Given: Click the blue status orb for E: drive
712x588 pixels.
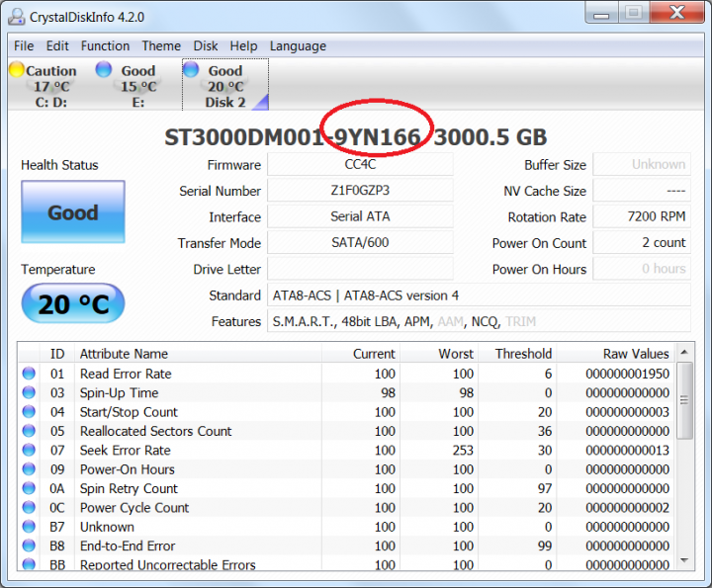Looking at the screenshot, I should pos(104,69).
